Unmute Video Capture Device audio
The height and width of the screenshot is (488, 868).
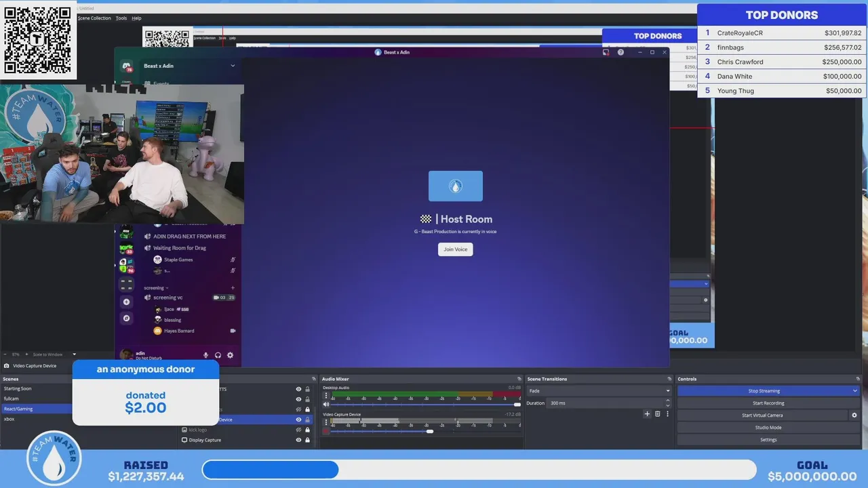pos(326,431)
